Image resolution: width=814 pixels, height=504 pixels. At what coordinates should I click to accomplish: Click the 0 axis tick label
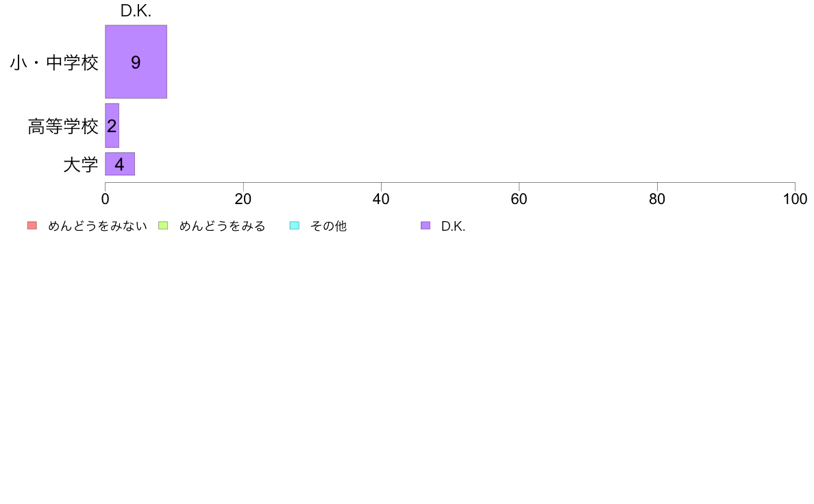click(x=106, y=199)
